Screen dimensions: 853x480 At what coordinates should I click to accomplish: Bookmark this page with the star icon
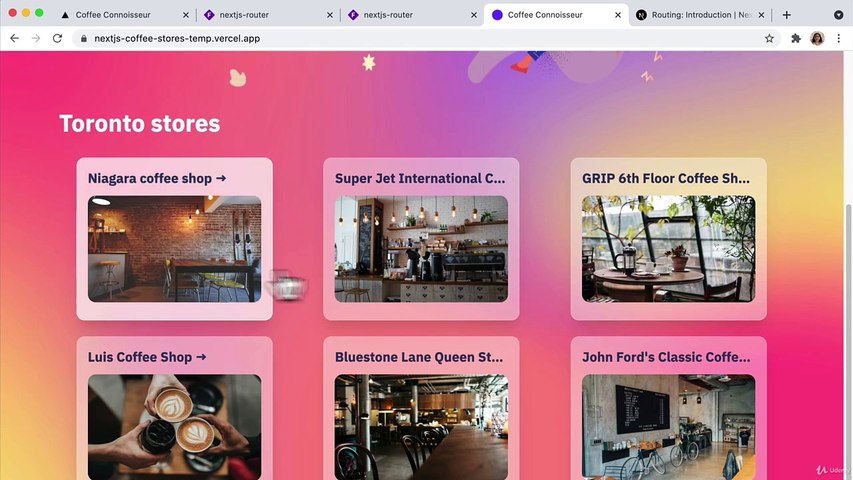click(x=769, y=39)
